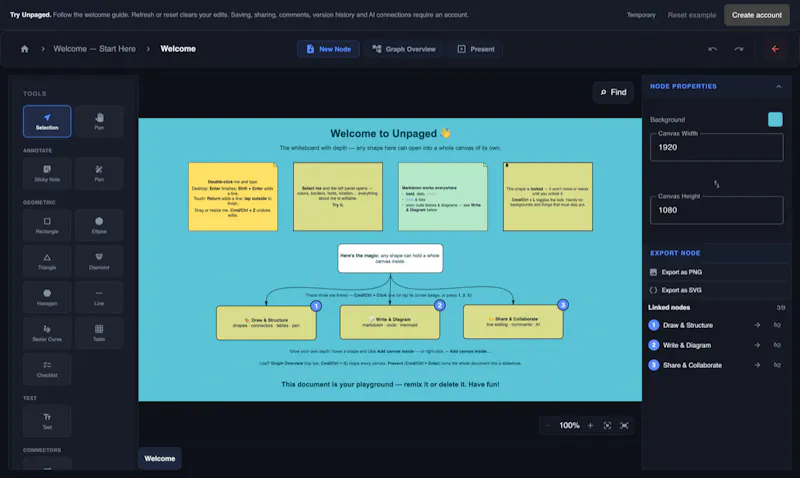Image resolution: width=800 pixels, height=478 pixels.
Task: Click badge 1 on Draw & Structure card
Action: click(316, 306)
